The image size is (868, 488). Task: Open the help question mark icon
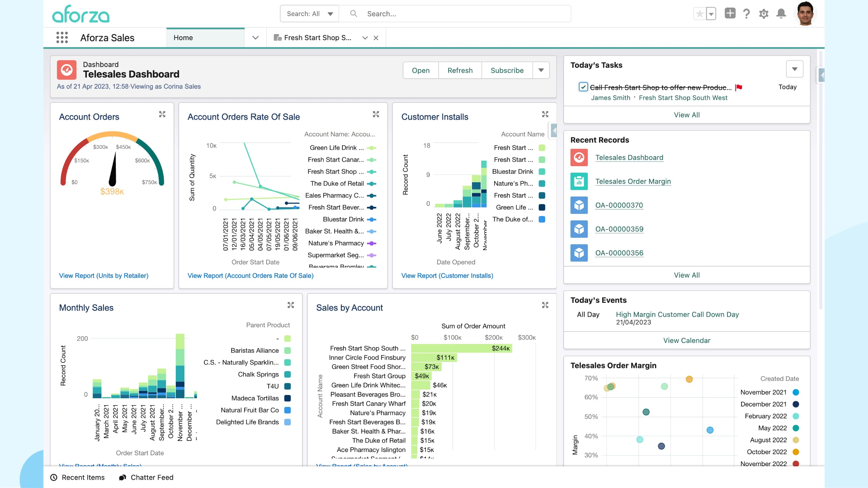coord(746,14)
